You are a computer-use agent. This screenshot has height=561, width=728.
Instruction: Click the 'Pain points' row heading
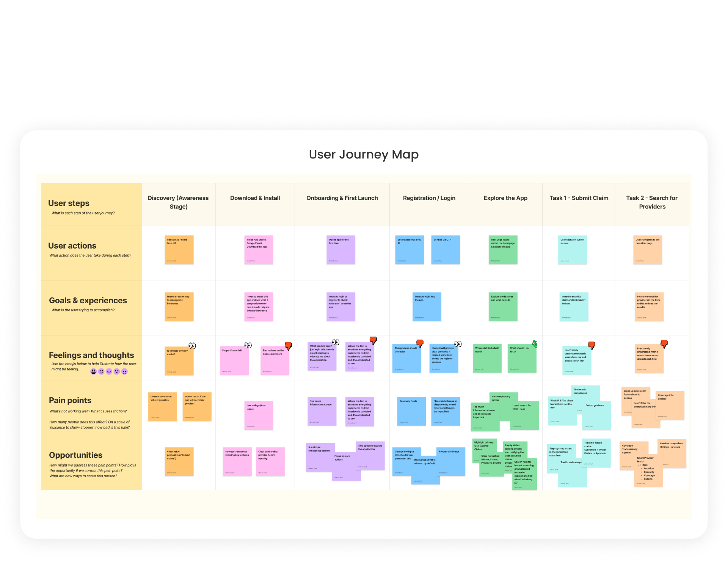coord(70,400)
